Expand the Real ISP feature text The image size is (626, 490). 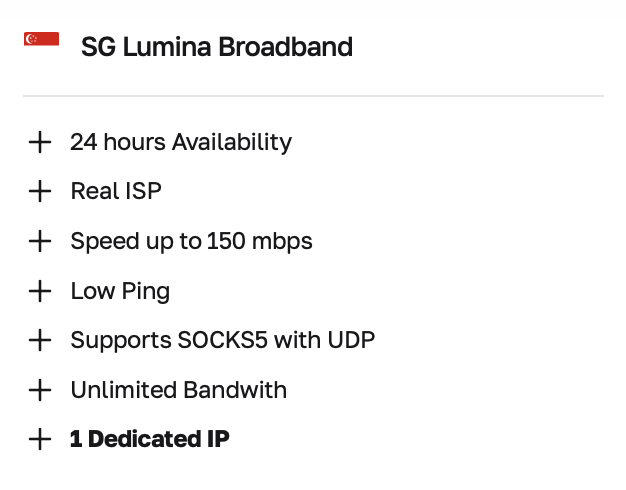tap(116, 191)
